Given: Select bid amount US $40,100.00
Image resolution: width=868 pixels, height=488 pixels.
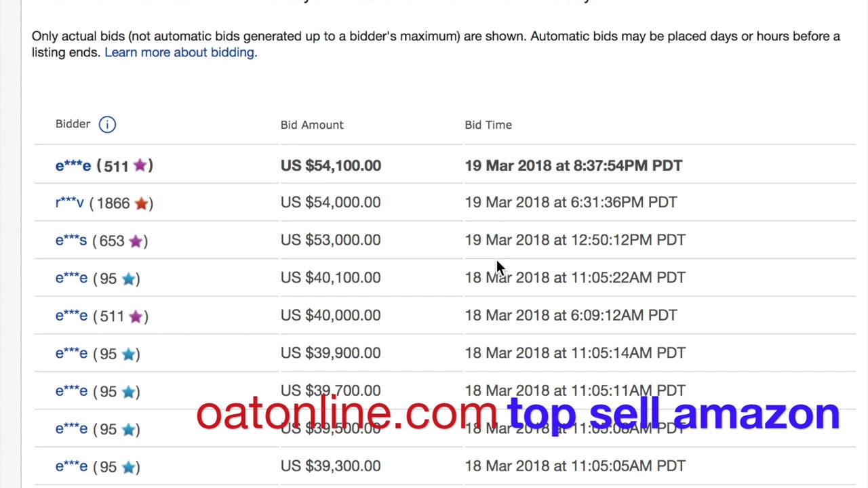Looking at the screenshot, I should 330,277.
